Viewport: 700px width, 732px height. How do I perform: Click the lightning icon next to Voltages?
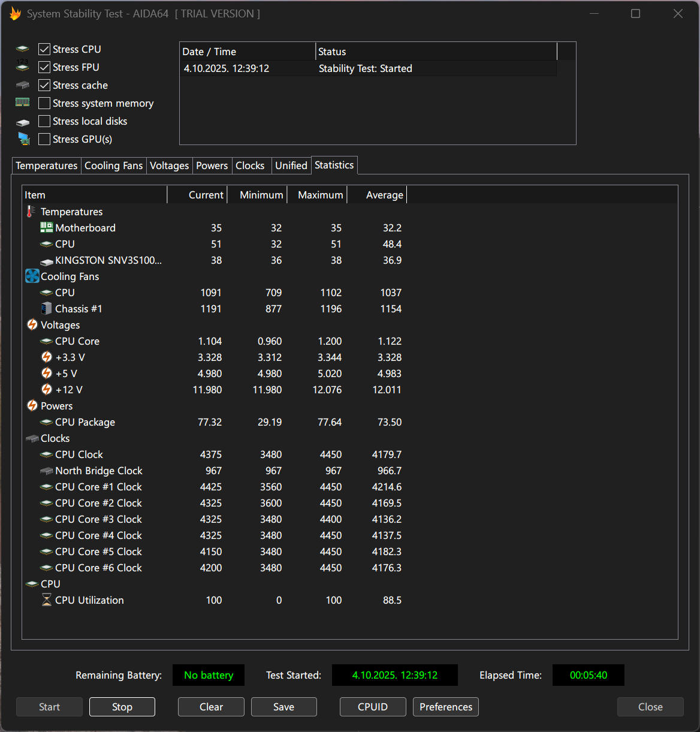(32, 325)
